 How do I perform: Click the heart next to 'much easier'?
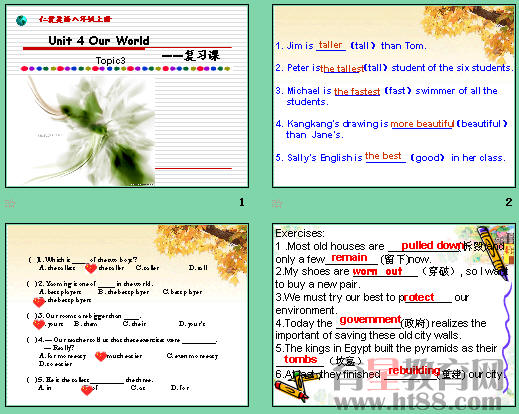[101, 356]
